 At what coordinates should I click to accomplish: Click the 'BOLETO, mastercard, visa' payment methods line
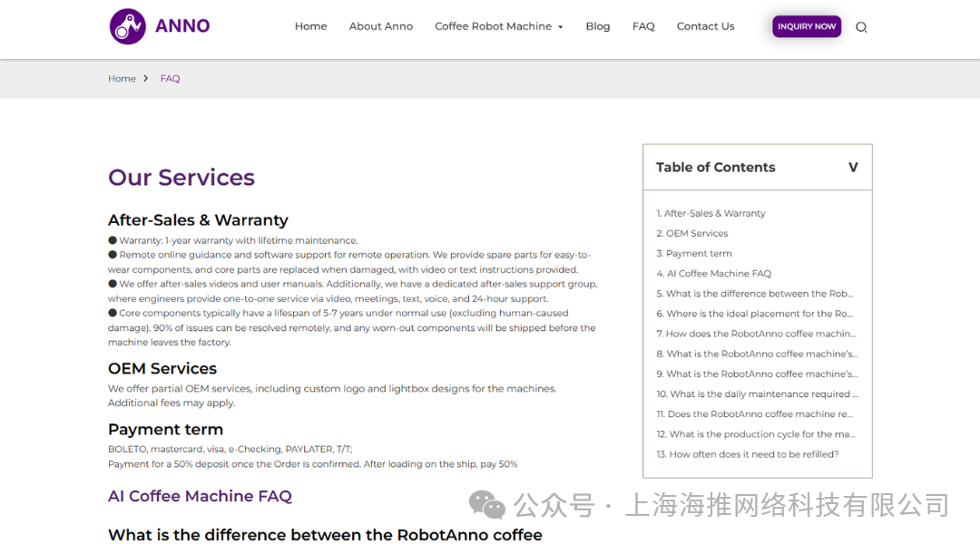point(230,449)
